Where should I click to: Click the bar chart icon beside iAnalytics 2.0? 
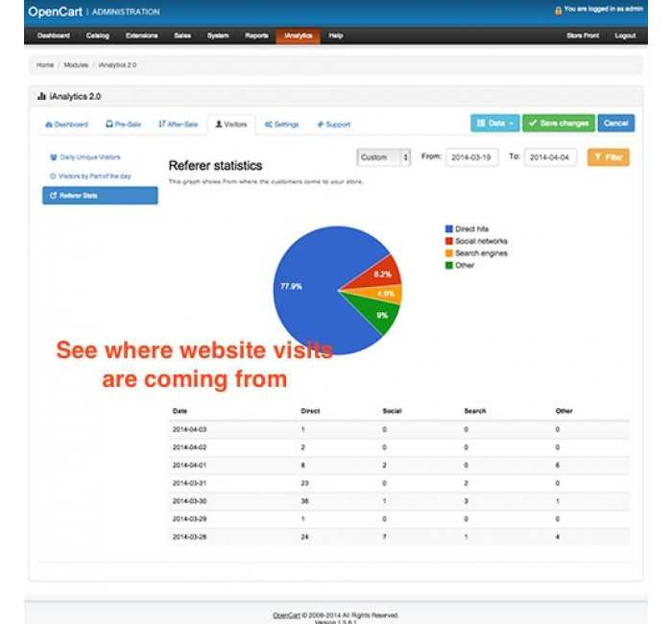click(41, 96)
